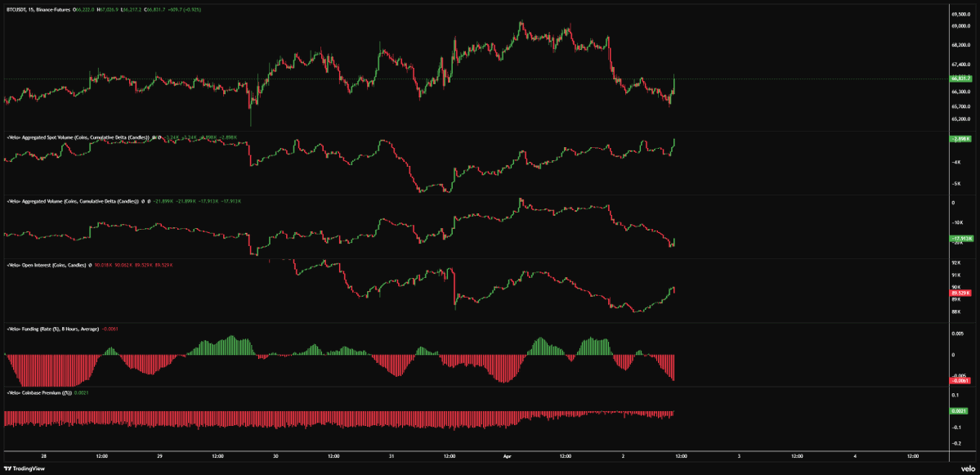Click the 69,500.0 price scale label
The image size is (980, 475).
click(x=960, y=14)
